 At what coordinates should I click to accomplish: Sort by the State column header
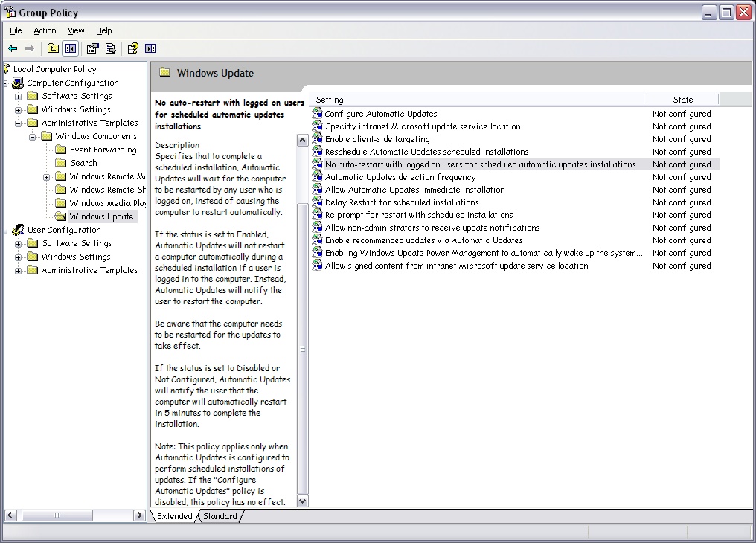click(x=682, y=100)
